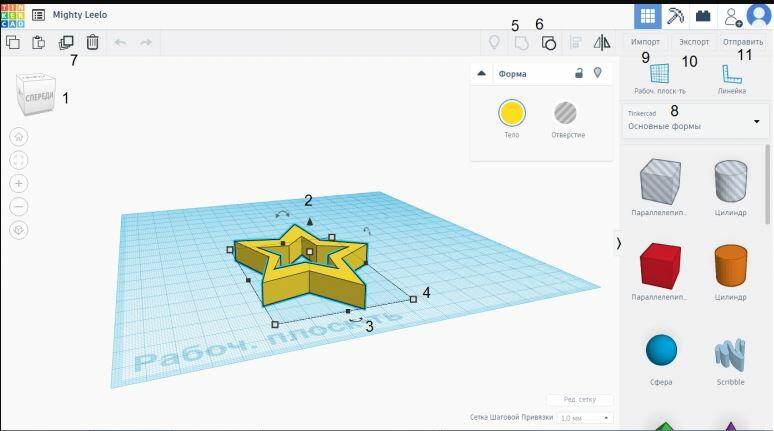Pick the red Параллелепипед box shape

tap(660, 266)
